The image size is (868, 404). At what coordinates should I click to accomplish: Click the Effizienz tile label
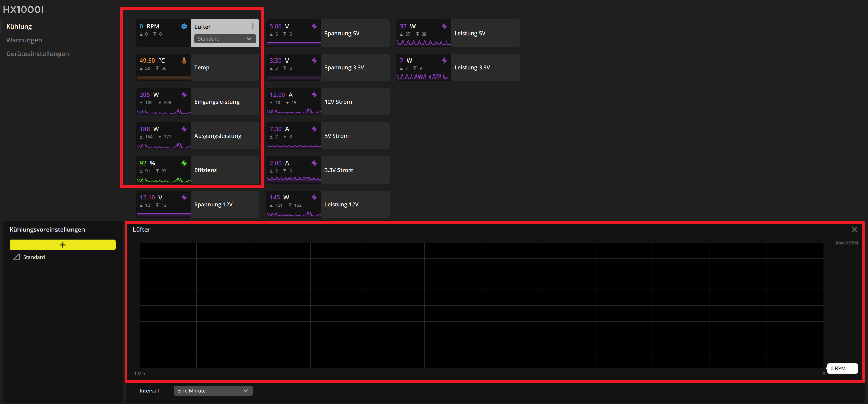pyautogui.click(x=206, y=170)
